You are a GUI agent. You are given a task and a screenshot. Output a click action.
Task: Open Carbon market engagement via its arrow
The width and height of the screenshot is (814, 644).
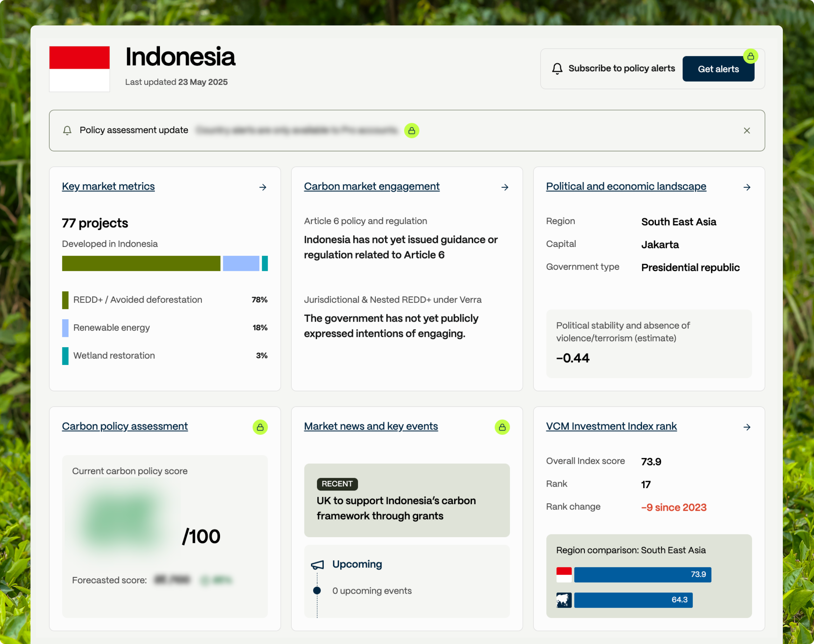[x=505, y=188]
